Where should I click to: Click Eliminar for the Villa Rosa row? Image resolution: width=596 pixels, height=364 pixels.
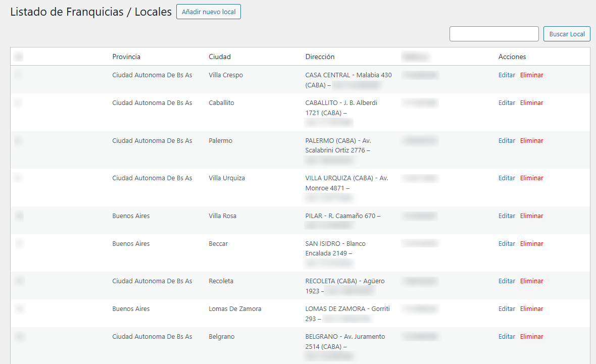point(531,216)
